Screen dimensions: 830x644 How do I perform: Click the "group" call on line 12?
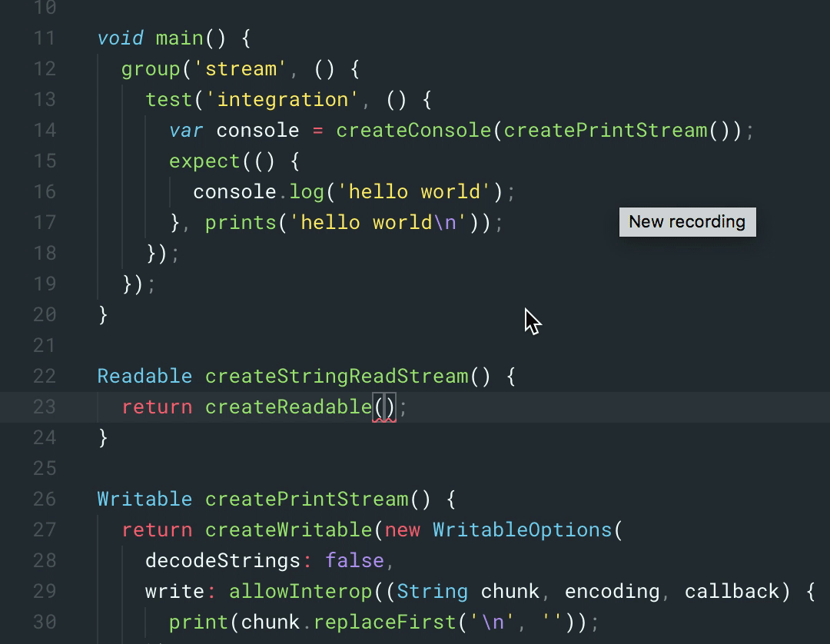pos(151,69)
